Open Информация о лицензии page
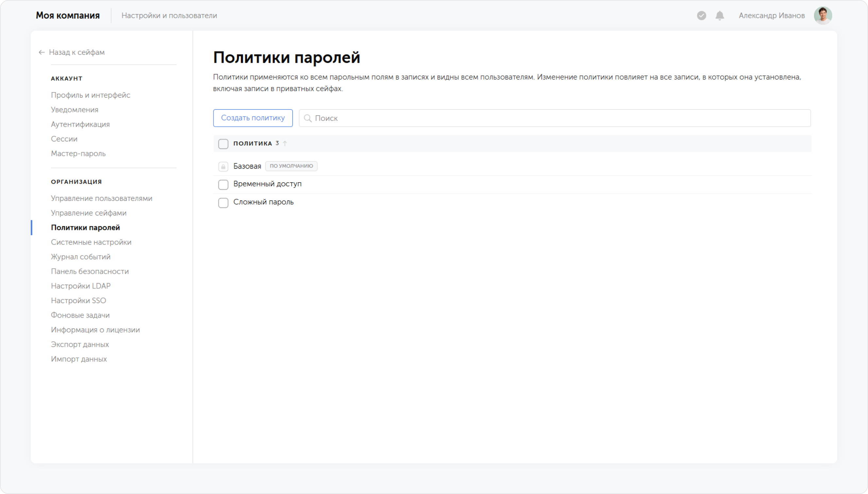Viewport: 868px width, 494px height. click(x=95, y=329)
